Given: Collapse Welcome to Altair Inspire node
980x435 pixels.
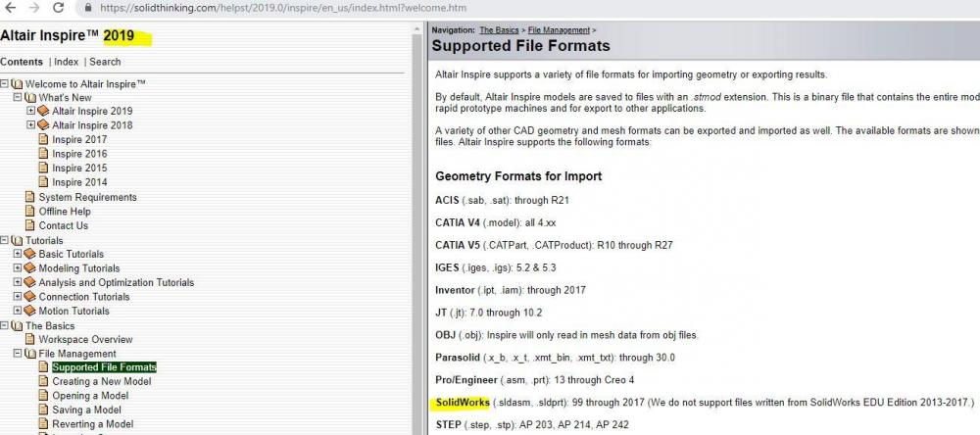Looking at the screenshot, I should [x=4, y=83].
